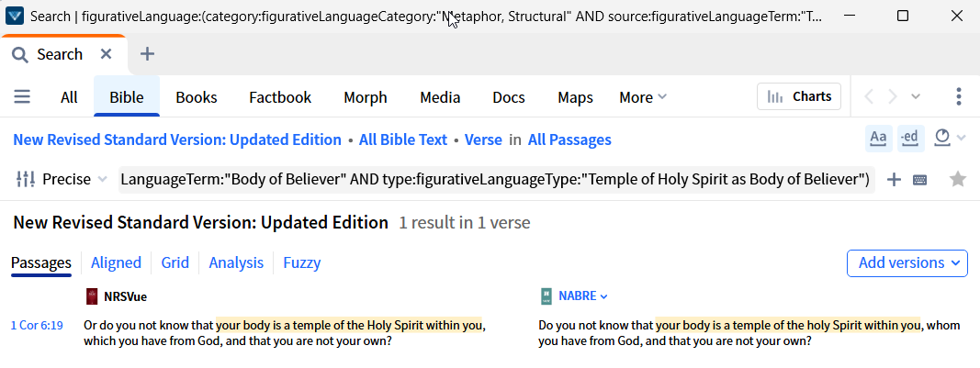Open the Add versions dropdown
Image resolution: width=980 pixels, height=368 pixels.
pos(907,263)
